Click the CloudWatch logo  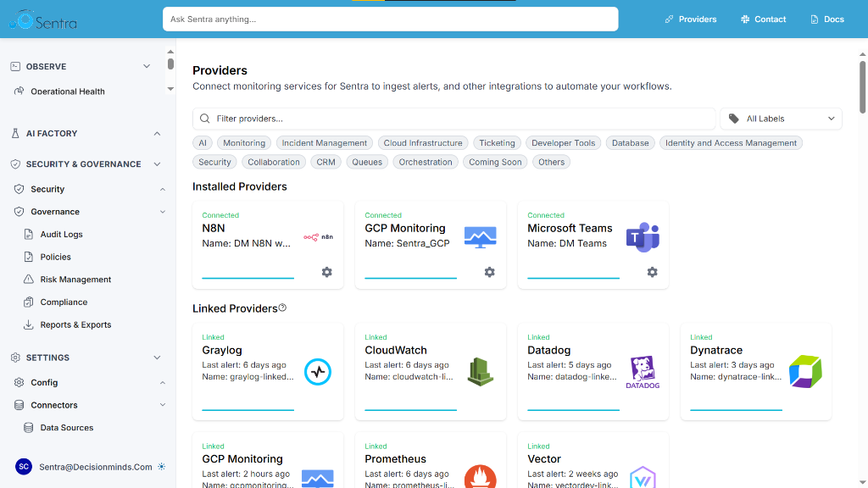tap(480, 372)
